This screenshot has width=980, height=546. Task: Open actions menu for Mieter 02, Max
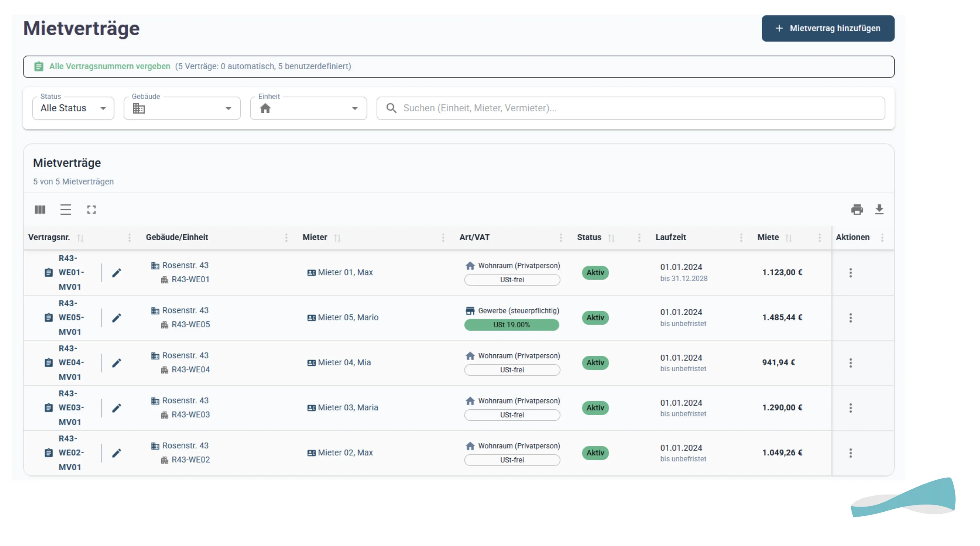pos(850,453)
